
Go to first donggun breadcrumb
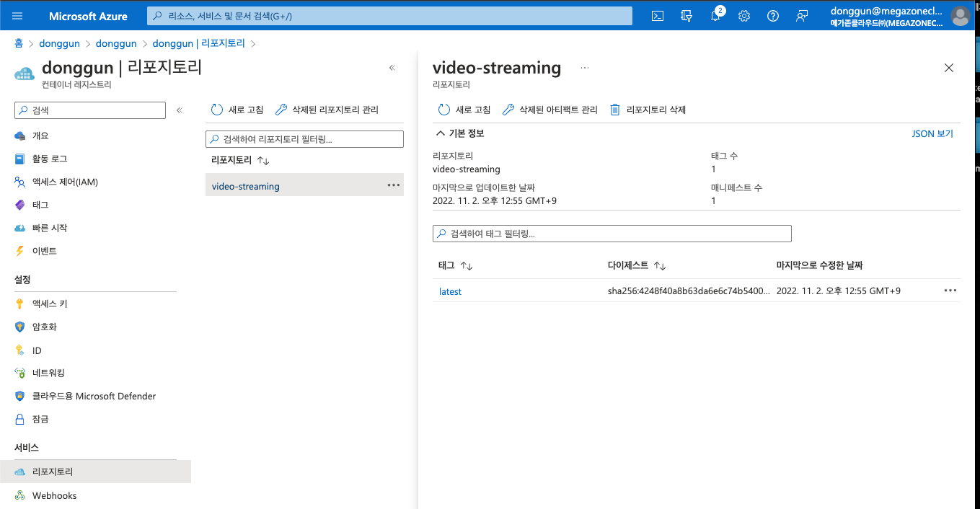point(59,43)
